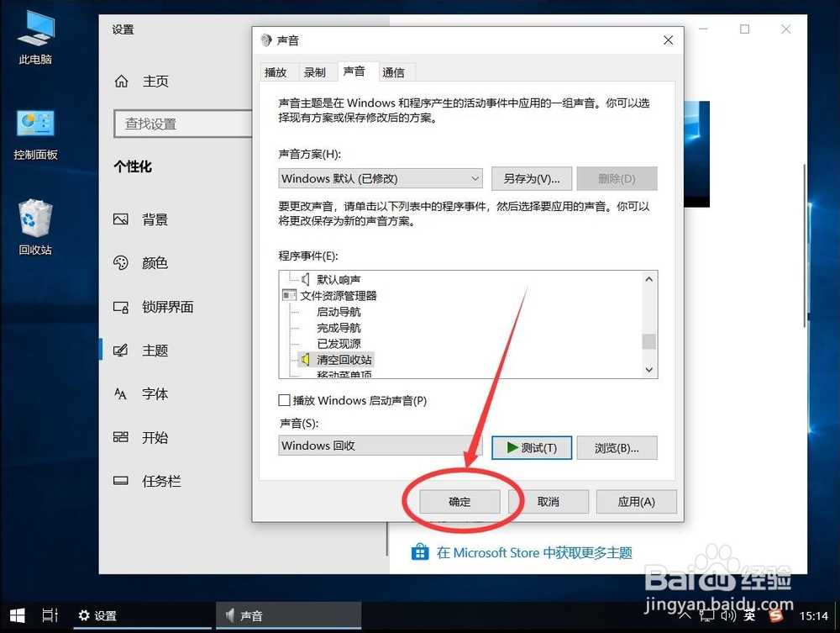840x633 pixels.
Task: Click scroll down arrow in 程序事件 list
Action: 648,370
